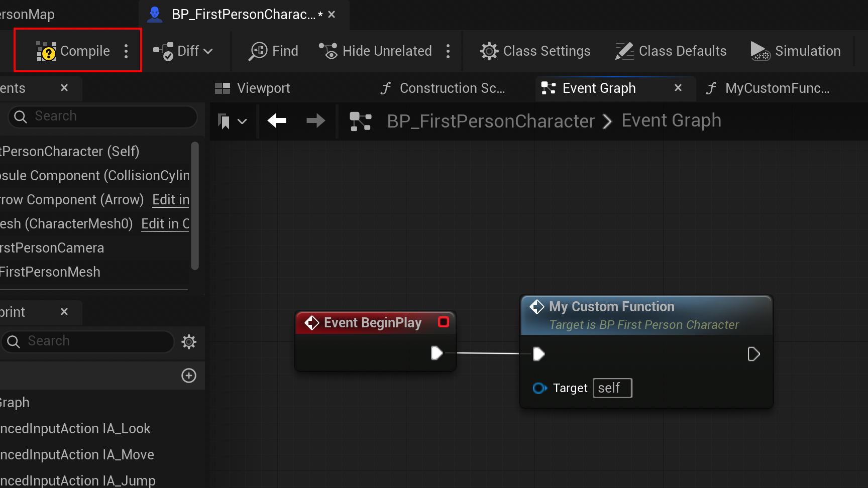Click the back navigation arrow
Image resolution: width=868 pixels, height=488 pixels.
point(277,121)
